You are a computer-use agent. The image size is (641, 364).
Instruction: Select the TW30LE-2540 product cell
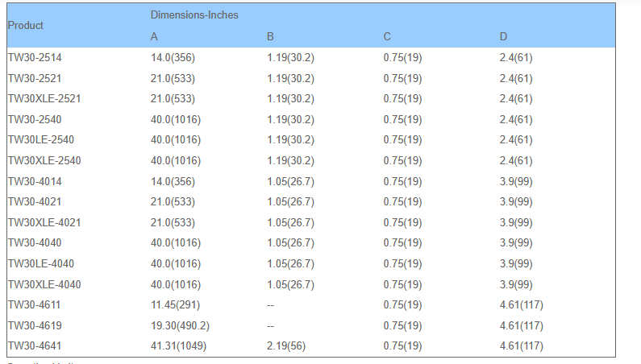point(40,140)
